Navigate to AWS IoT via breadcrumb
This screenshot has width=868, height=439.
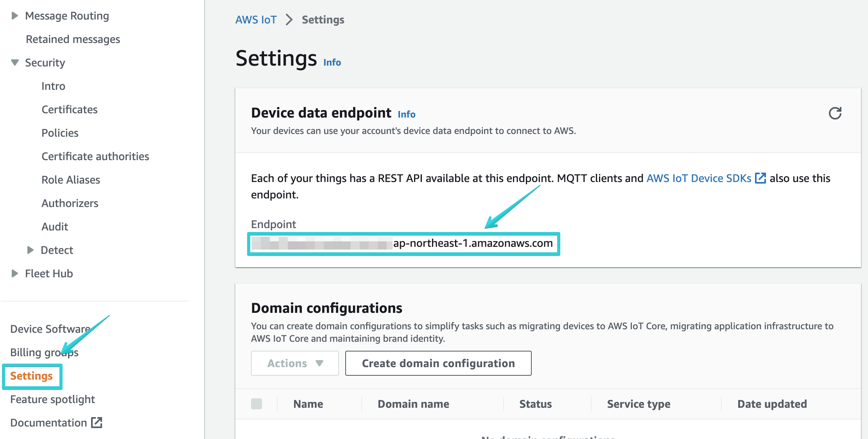click(256, 19)
